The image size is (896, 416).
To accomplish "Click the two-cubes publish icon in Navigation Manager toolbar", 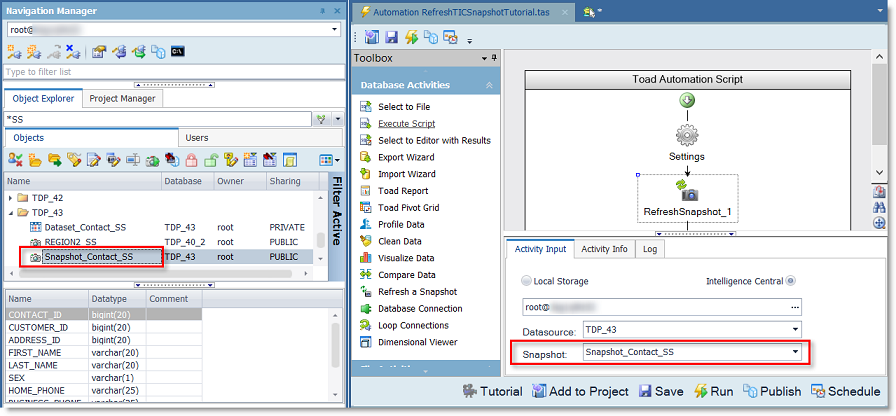I will pos(158,52).
